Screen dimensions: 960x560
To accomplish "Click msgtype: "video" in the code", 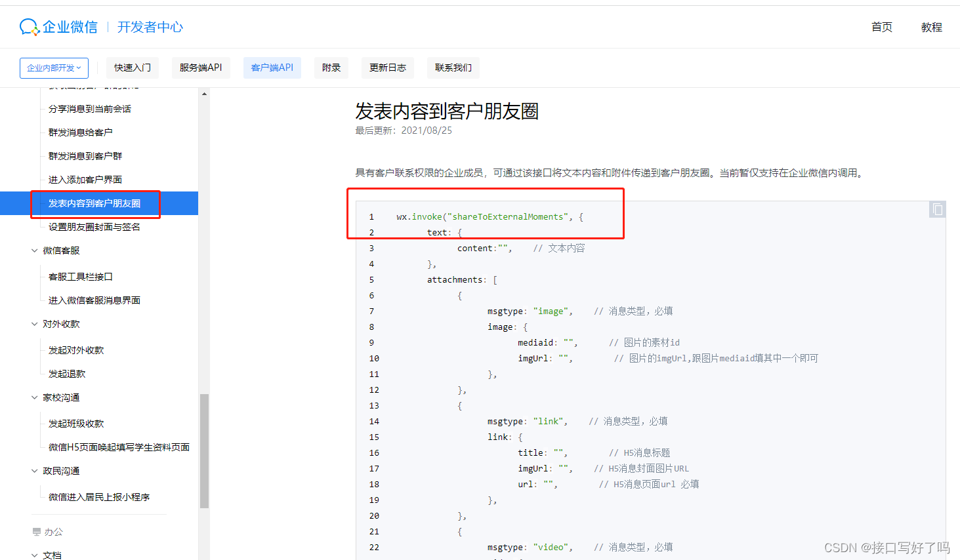I will 530,548.
